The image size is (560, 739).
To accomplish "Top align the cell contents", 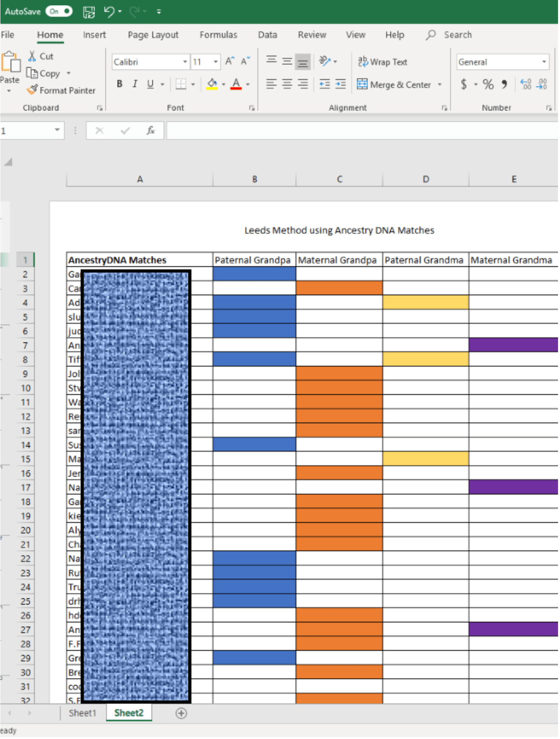I will [x=272, y=60].
